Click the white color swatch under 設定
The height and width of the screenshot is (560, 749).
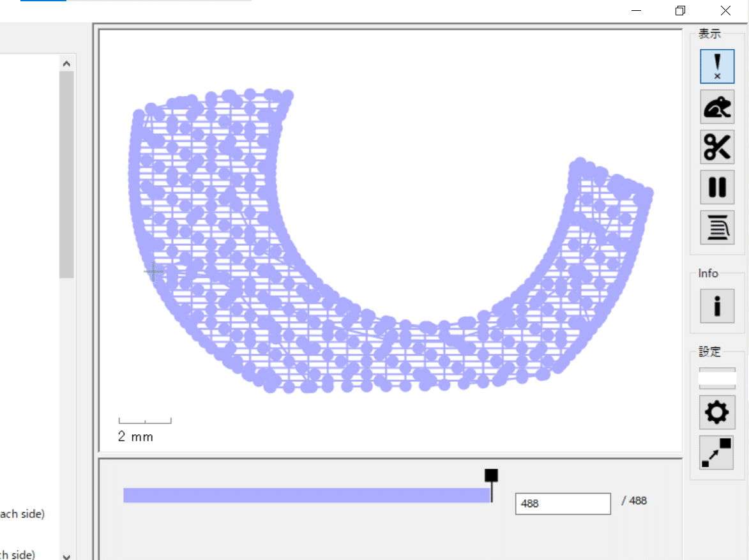point(717,379)
